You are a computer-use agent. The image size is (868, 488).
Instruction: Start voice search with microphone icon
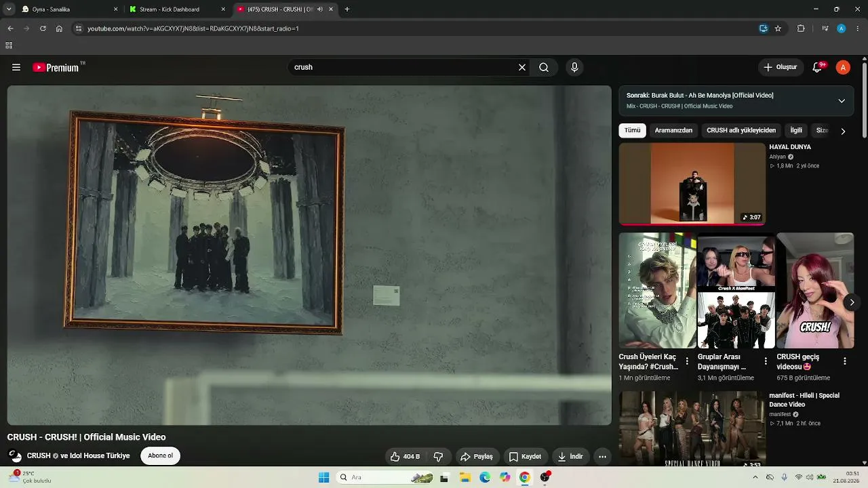[x=574, y=67]
